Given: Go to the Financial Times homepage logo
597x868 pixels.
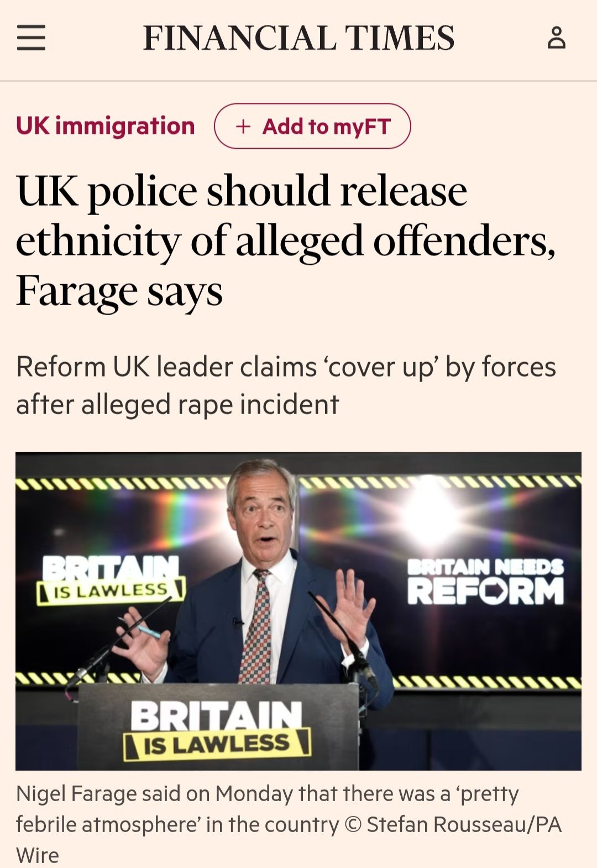Looking at the screenshot, I should [298, 38].
